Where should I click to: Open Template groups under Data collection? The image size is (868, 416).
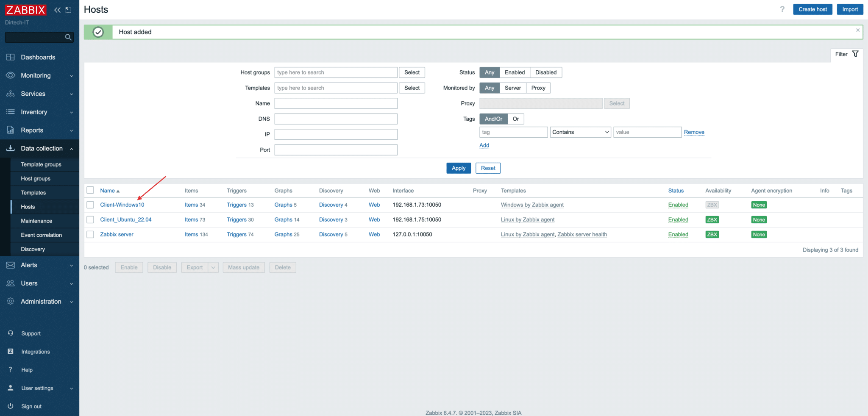click(41, 164)
